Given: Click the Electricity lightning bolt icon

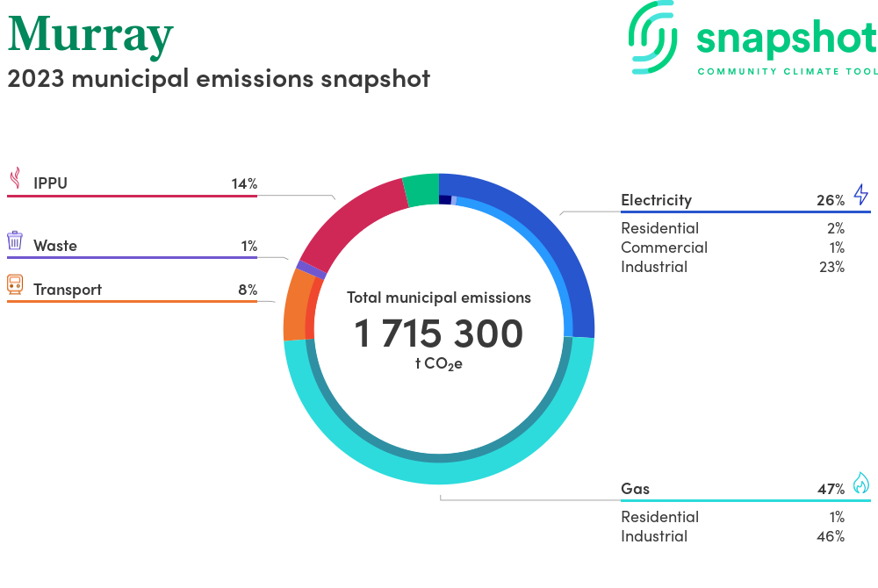Looking at the screenshot, I should 860,195.
